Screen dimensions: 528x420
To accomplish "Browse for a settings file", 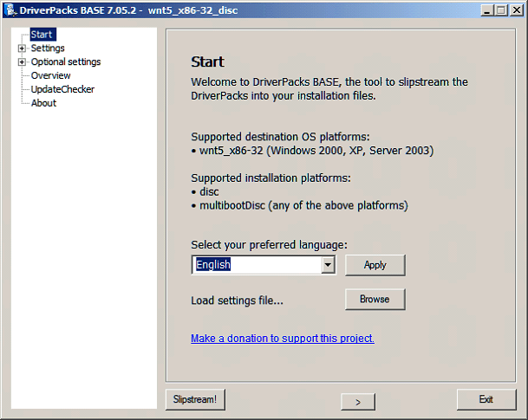I will (375, 300).
